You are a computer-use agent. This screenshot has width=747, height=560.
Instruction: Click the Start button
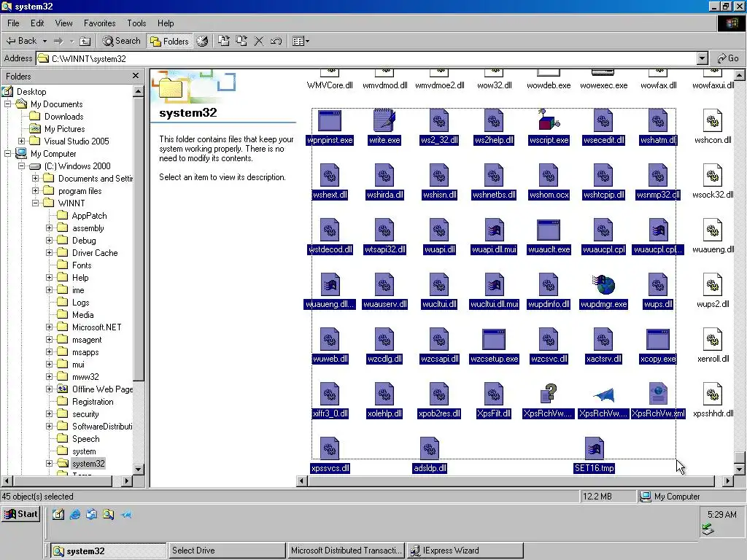tap(21, 514)
